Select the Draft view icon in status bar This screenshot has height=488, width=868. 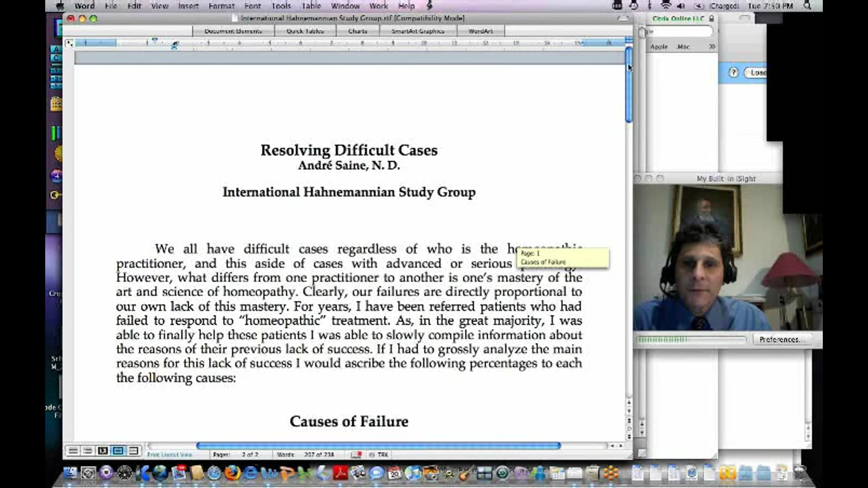tap(73, 451)
